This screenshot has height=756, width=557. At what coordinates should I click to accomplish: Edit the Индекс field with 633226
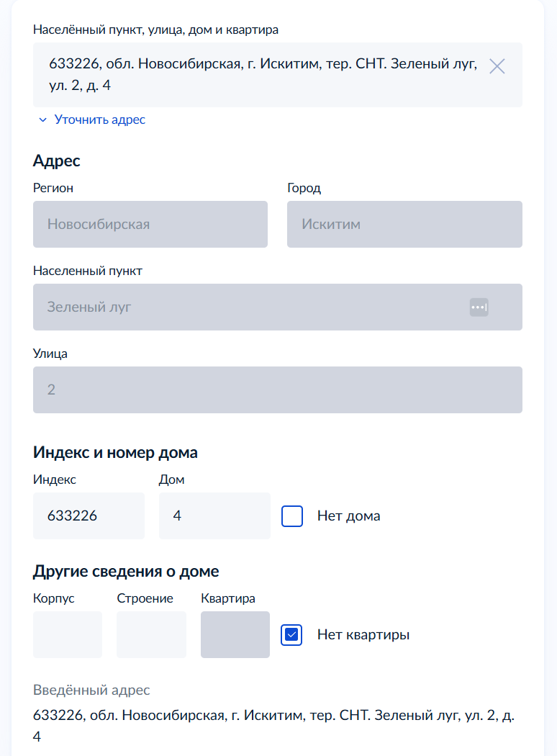[x=89, y=516]
